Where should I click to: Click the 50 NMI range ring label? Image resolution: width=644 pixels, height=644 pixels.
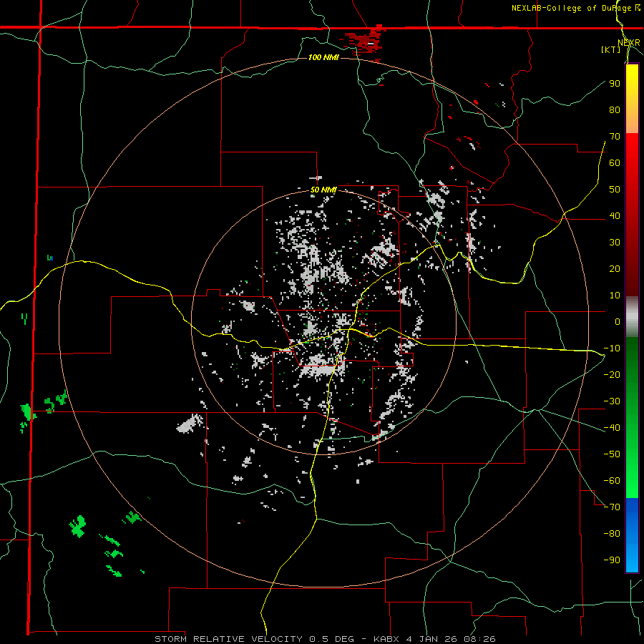pos(323,190)
